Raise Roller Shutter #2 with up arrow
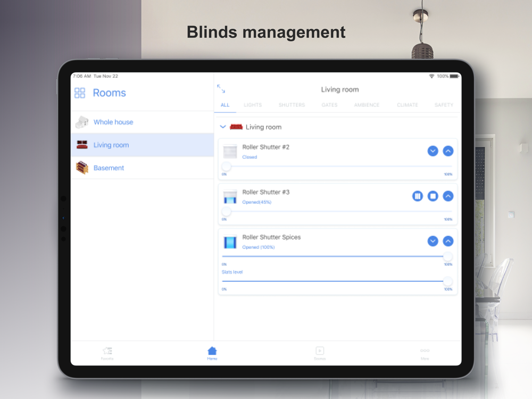This screenshot has width=532, height=399. tap(448, 151)
